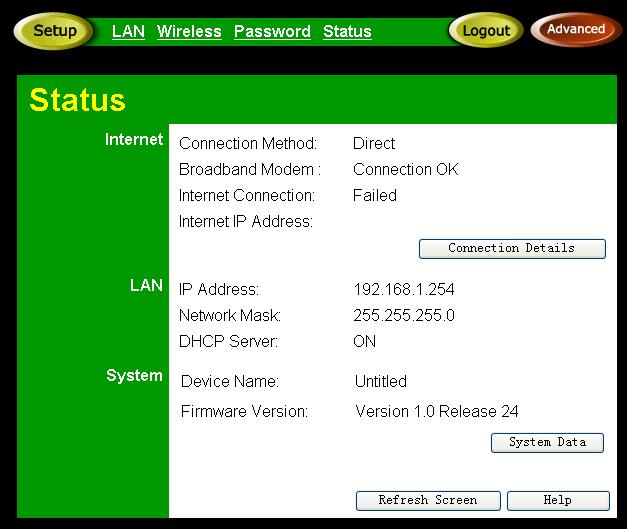Open Connection Details
Viewport: 627px width, 529px height.
pos(512,248)
